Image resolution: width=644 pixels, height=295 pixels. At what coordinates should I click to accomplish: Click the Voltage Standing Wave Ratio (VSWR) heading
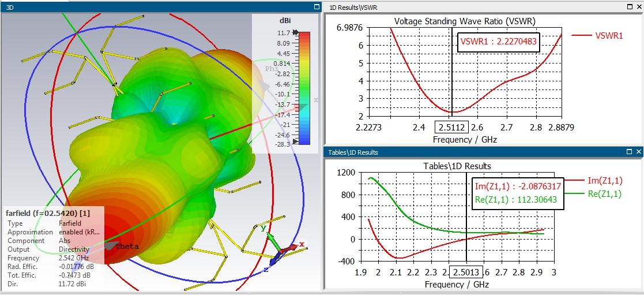pyautogui.click(x=465, y=21)
